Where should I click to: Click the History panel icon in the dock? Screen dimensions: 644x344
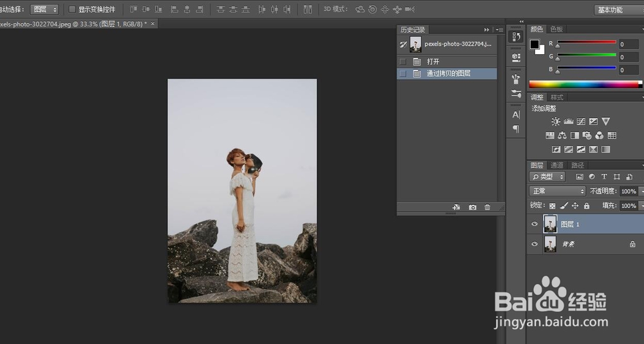(x=516, y=37)
